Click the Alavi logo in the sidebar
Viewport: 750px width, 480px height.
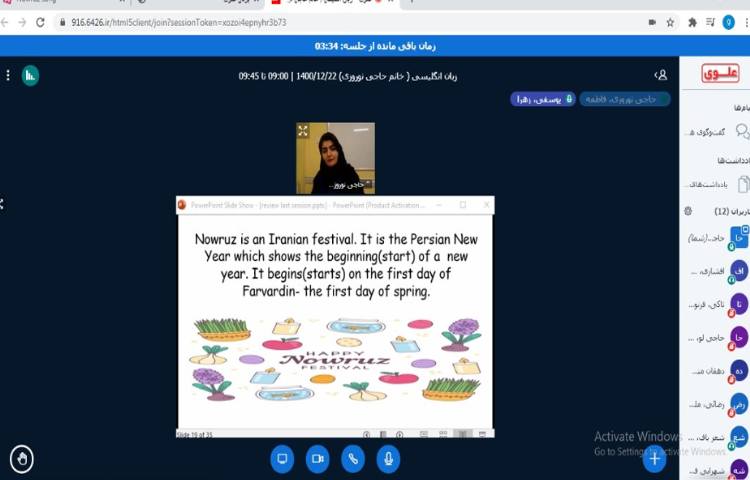coord(720,73)
